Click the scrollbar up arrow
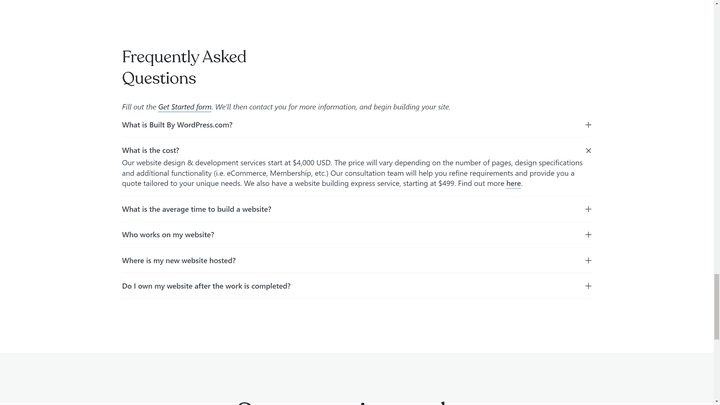 tap(716, 4)
